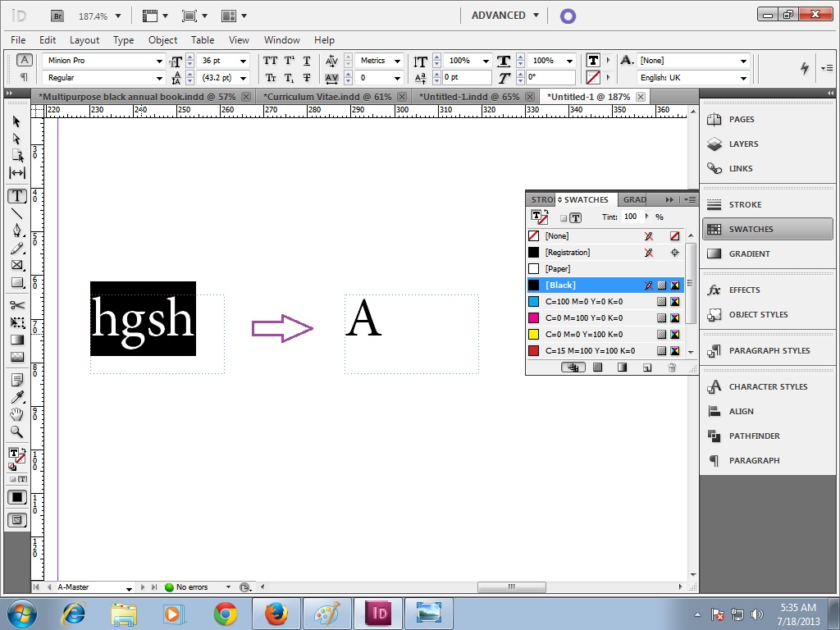The width and height of the screenshot is (840, 630).
Task: Open the Window menu
Action: [x=281, y=39]
